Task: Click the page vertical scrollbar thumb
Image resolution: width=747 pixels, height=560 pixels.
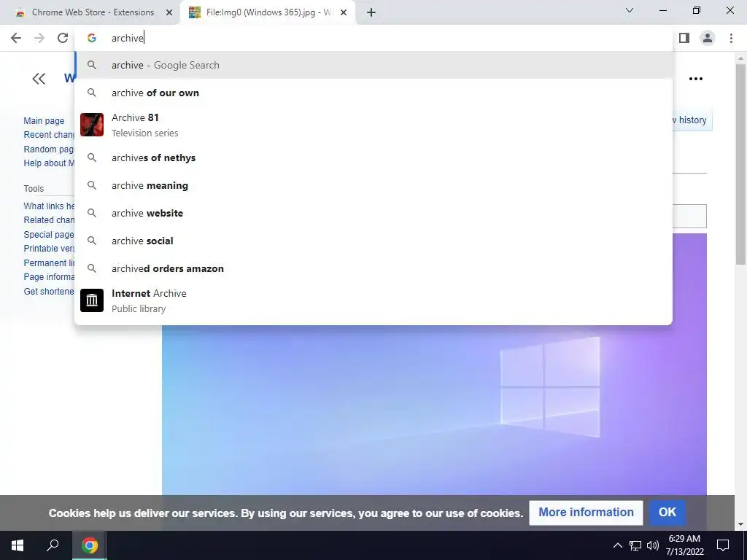Action: point(740,163)
